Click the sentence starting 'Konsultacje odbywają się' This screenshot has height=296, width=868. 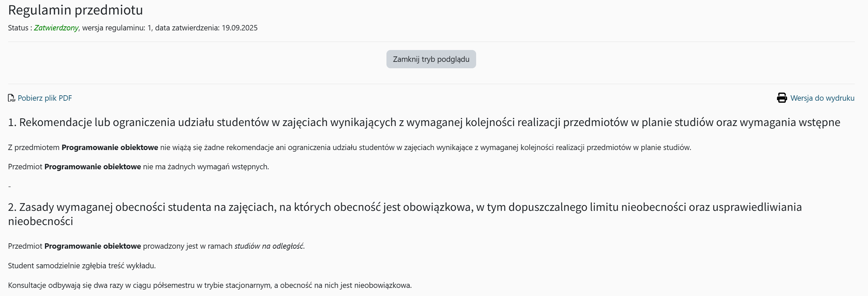[x=210, y=285]
